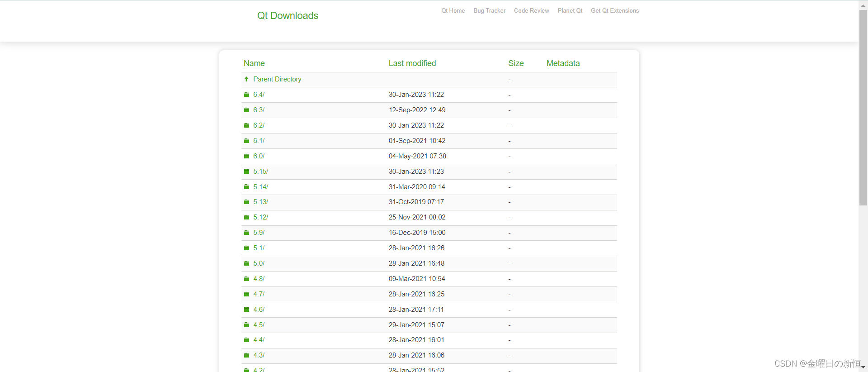Click the scrollbar down arrow
Image resolution: width=868 pixels, height=372 pixels.
point(863,367)
